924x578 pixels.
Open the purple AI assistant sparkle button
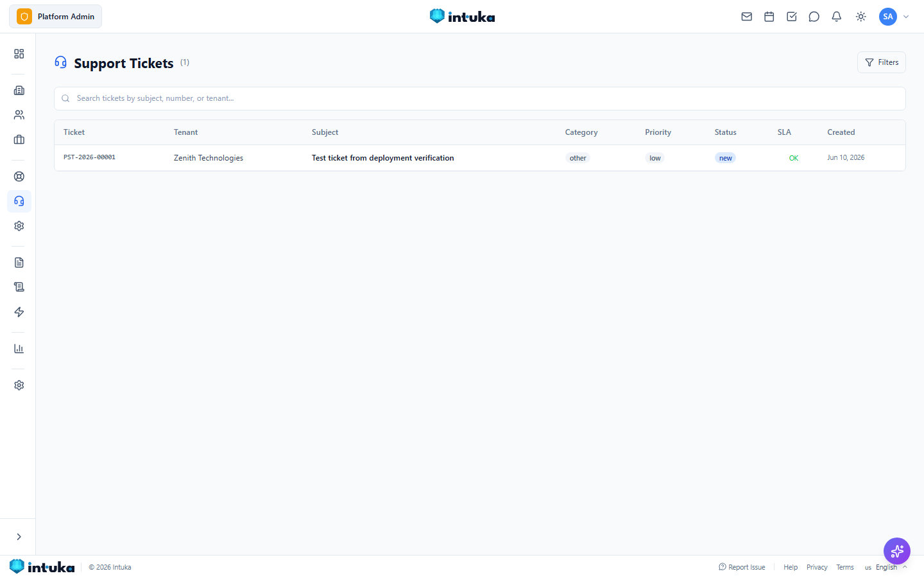click(897, 551)
